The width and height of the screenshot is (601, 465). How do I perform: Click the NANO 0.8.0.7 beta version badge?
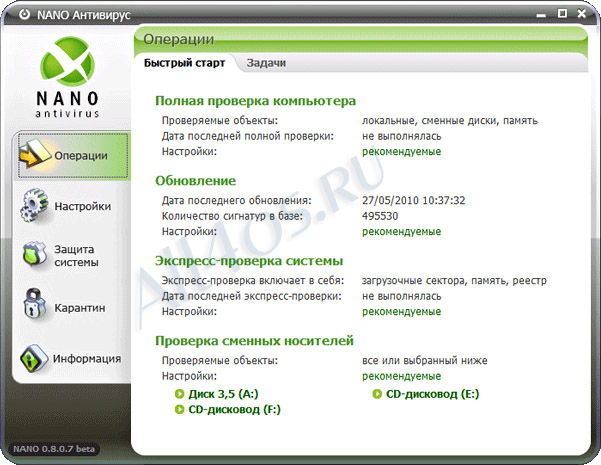click(54, 449)
